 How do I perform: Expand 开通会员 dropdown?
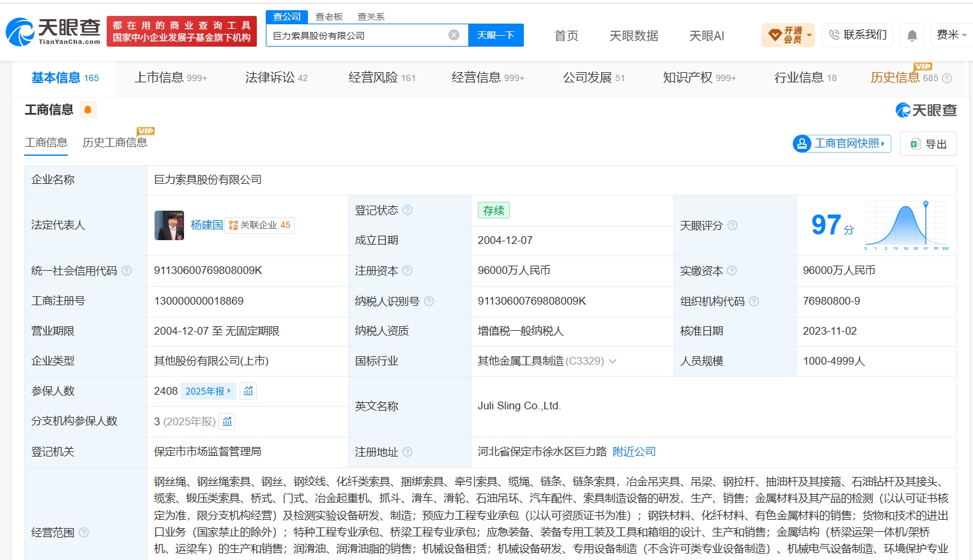788,35
